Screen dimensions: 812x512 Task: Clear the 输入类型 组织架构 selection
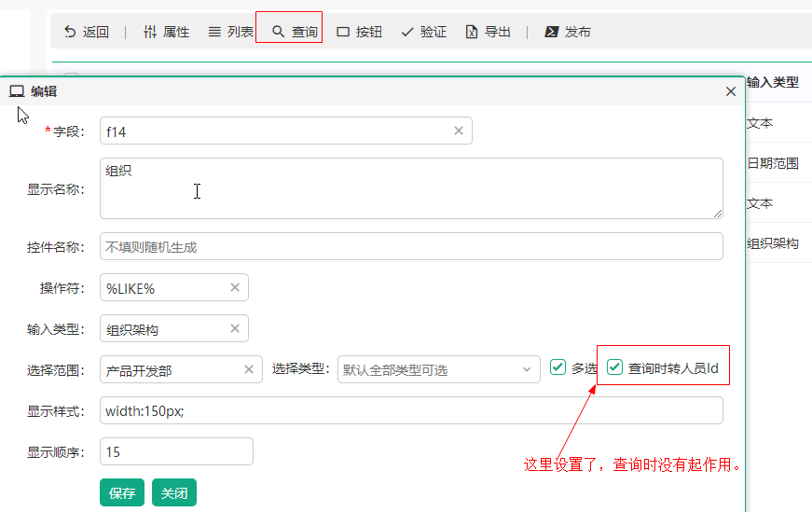click(235, 328)
